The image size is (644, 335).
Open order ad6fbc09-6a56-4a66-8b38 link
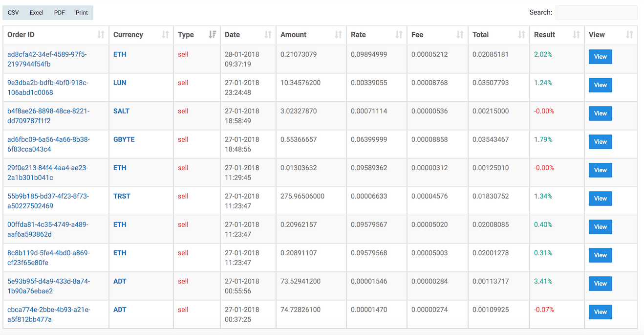(x=48, y=144)
